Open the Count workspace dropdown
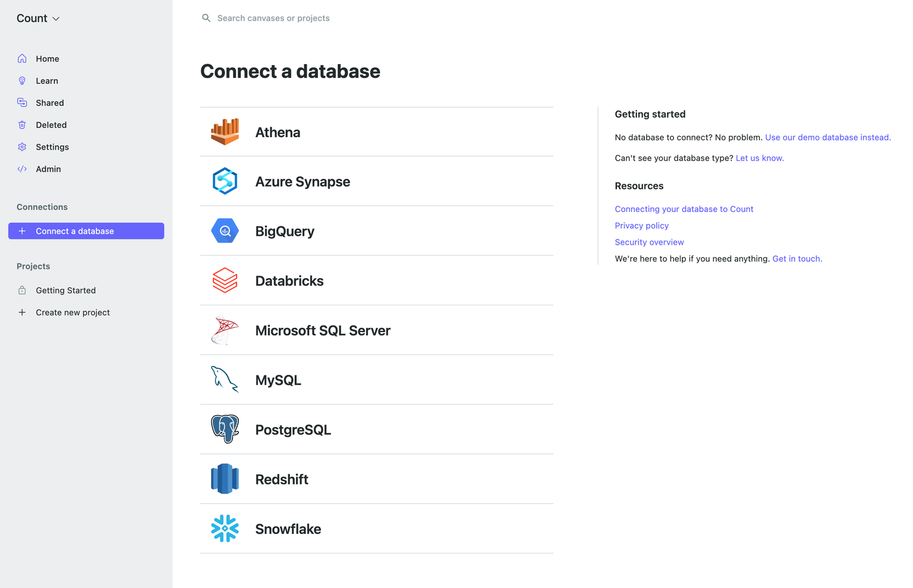 click(38, 18)
